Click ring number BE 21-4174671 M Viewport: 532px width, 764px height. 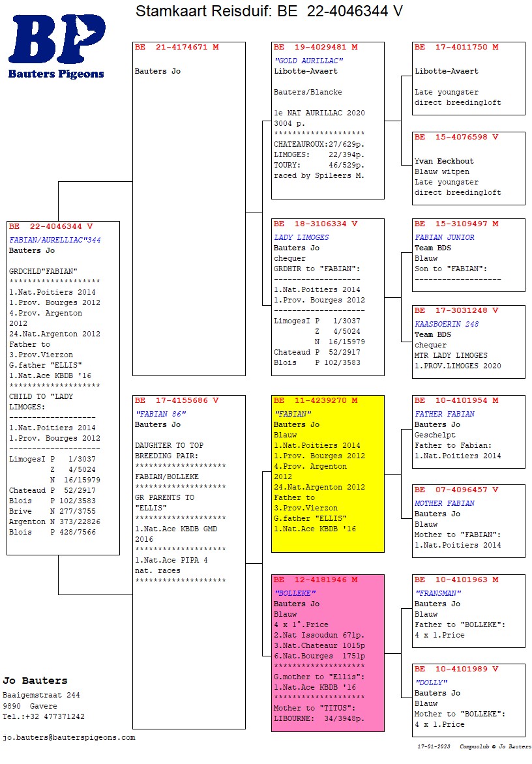tap(177, 47)
